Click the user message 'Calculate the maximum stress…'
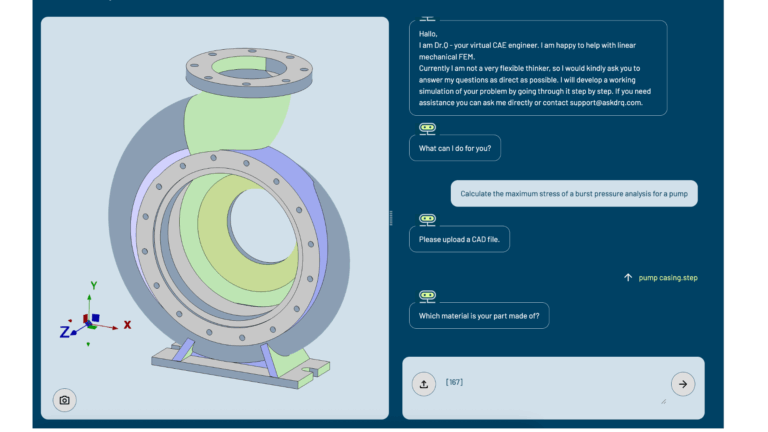 click(x=574, y=193)
